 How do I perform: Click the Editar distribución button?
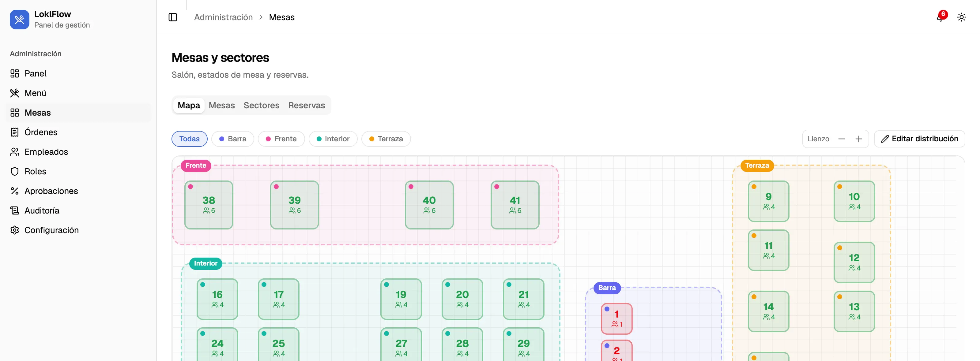coord(919,139)
